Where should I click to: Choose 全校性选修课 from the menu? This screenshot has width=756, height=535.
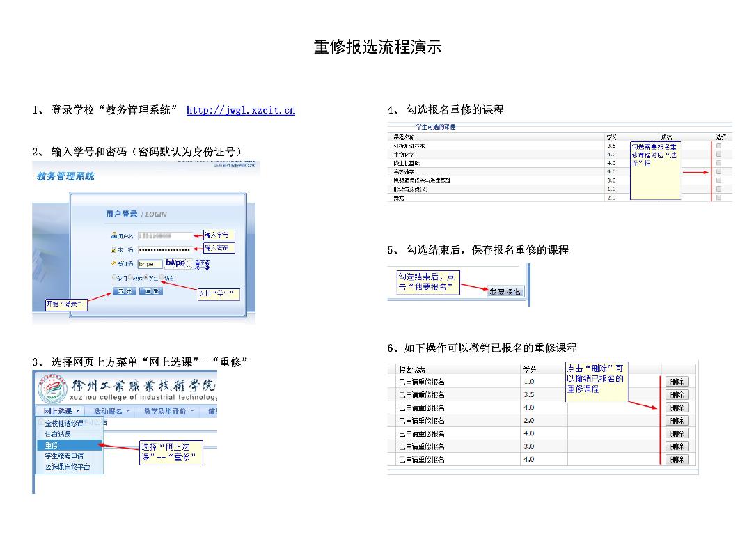[x=65, y=424]
